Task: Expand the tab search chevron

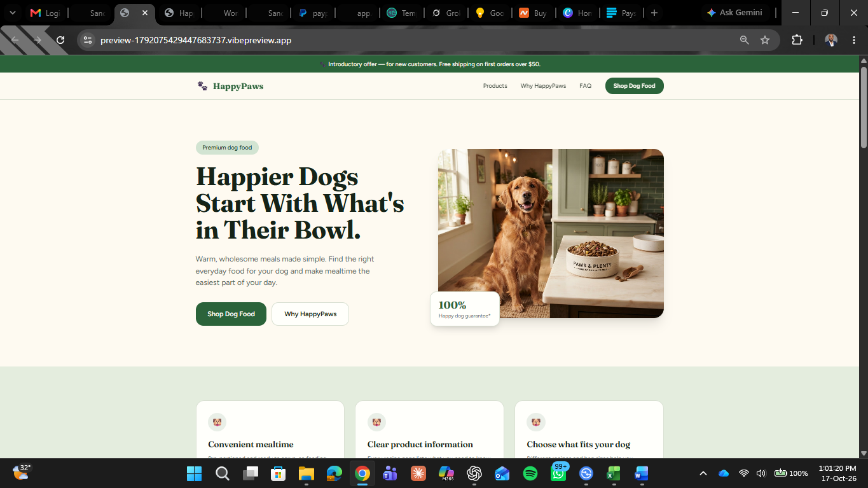Action: pos(12,13)
